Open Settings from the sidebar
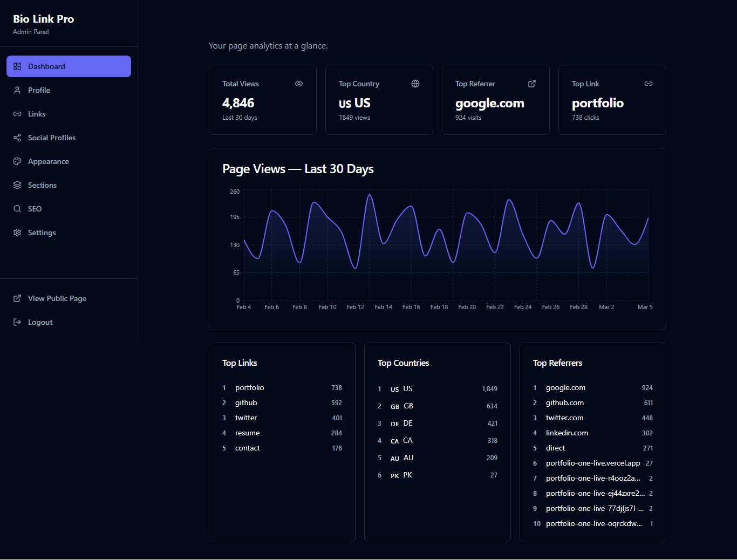 click(69, 233)
